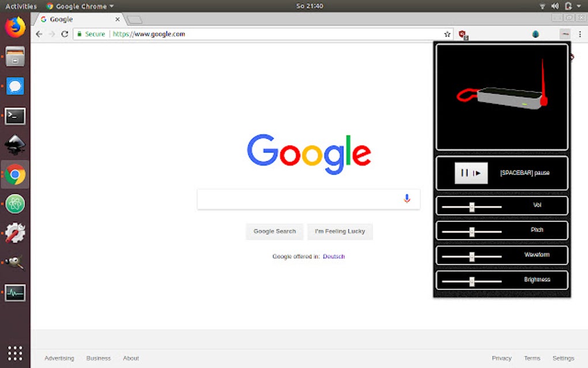Adjust the Pitch slider in the extension popup
Screen dimensions: 588x368
473,230
